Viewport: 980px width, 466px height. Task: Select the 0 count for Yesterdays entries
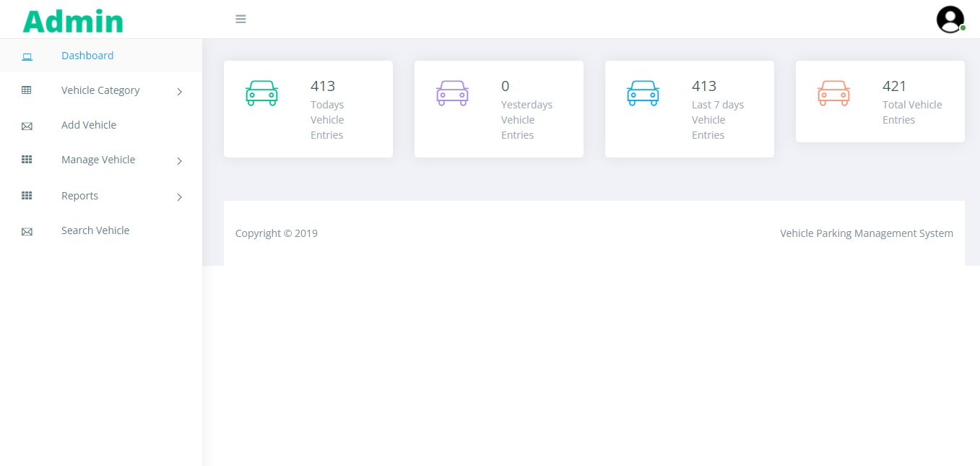click(506, 86)
